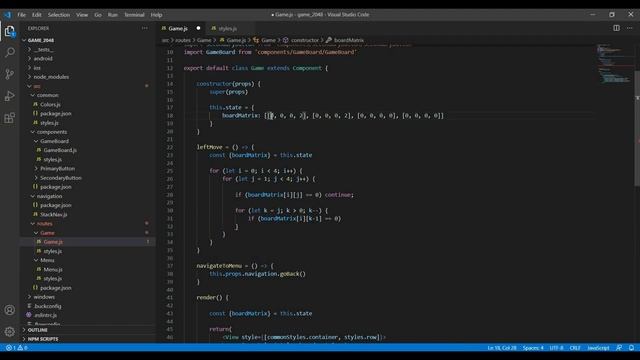The width and height of the screenshot is (640, 360).
Task: Open the Edit menu
Action: point(37,15)
